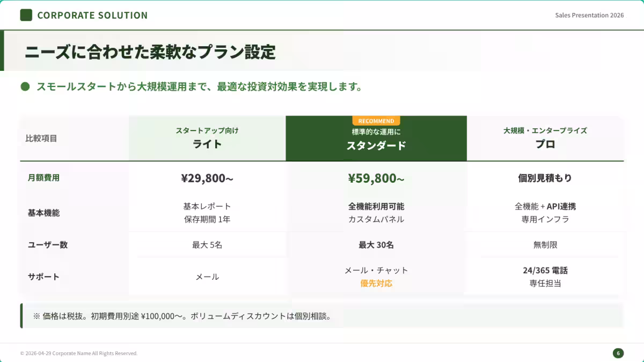
Task: Click the CORPORATE SOLUTION header text
Action: point(92,16)
